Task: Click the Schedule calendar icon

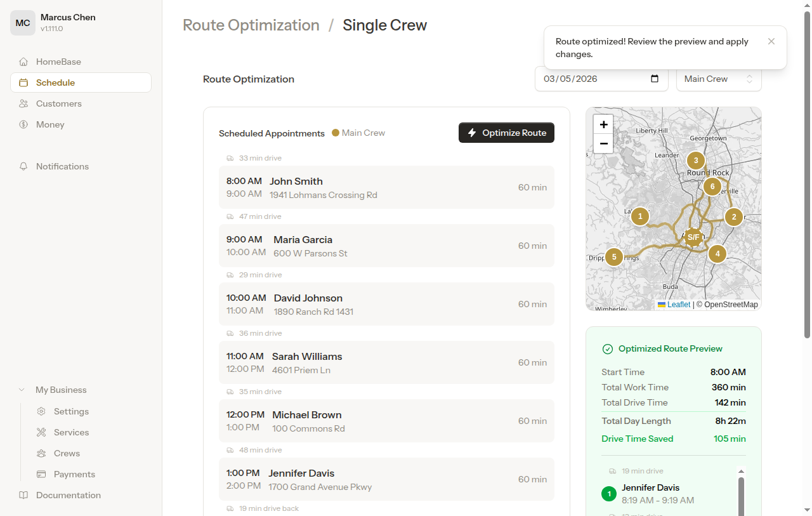Action: 23,83
